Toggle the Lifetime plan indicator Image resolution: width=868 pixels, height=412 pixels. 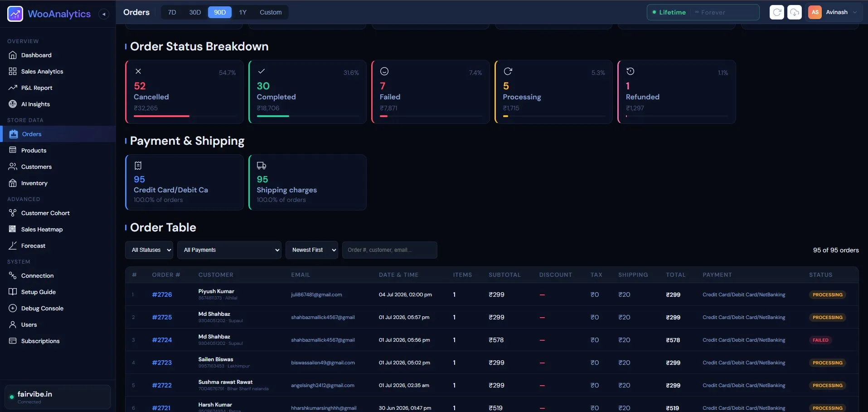pyautogui.click(x=669, y=12)
